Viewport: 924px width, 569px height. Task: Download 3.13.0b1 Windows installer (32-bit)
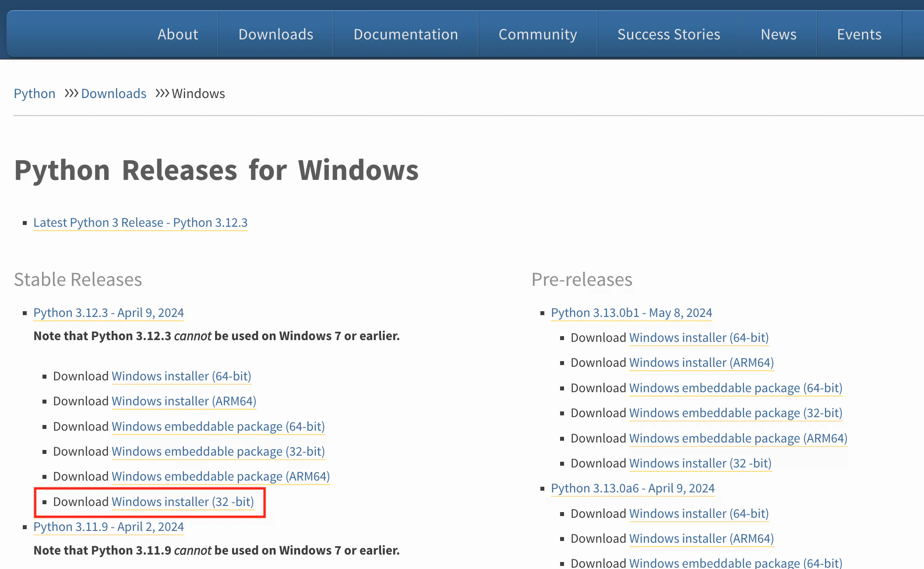[x=700, y=464]
